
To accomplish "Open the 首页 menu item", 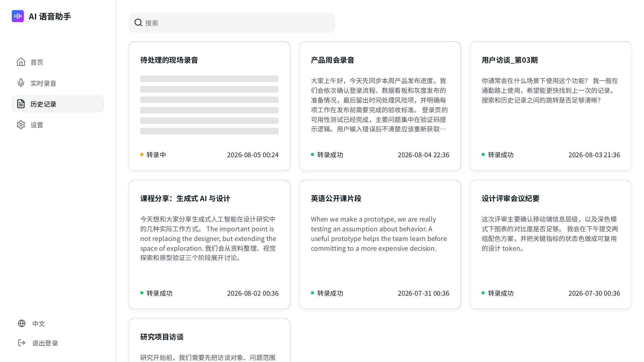I will click(x=58, y=62).
